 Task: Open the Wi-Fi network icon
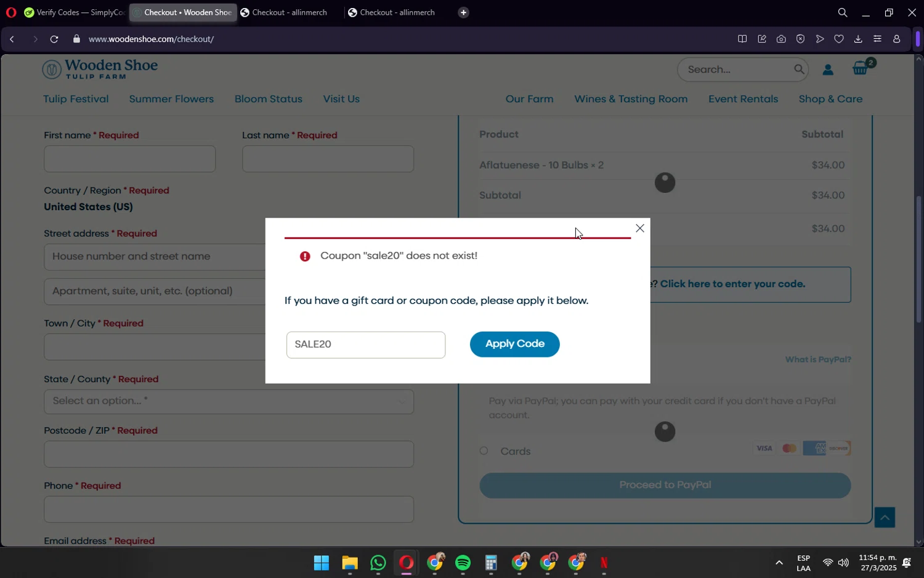tap(828, 563)
